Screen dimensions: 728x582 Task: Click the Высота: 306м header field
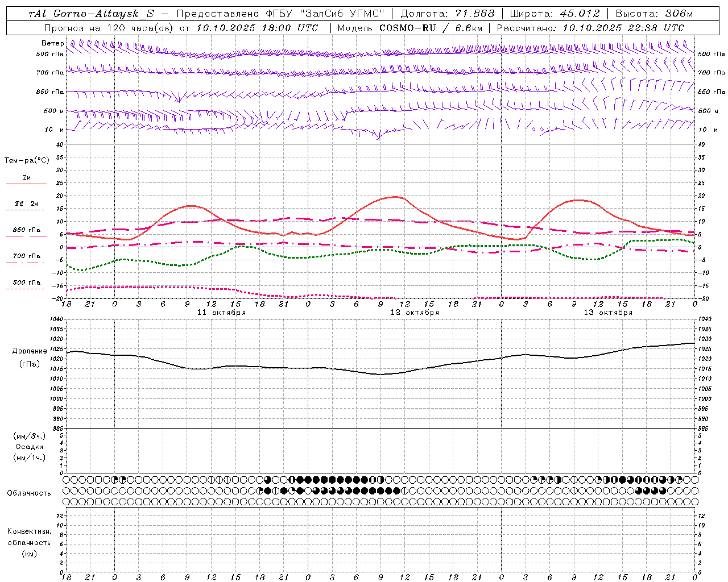click(x=655, y=14)
